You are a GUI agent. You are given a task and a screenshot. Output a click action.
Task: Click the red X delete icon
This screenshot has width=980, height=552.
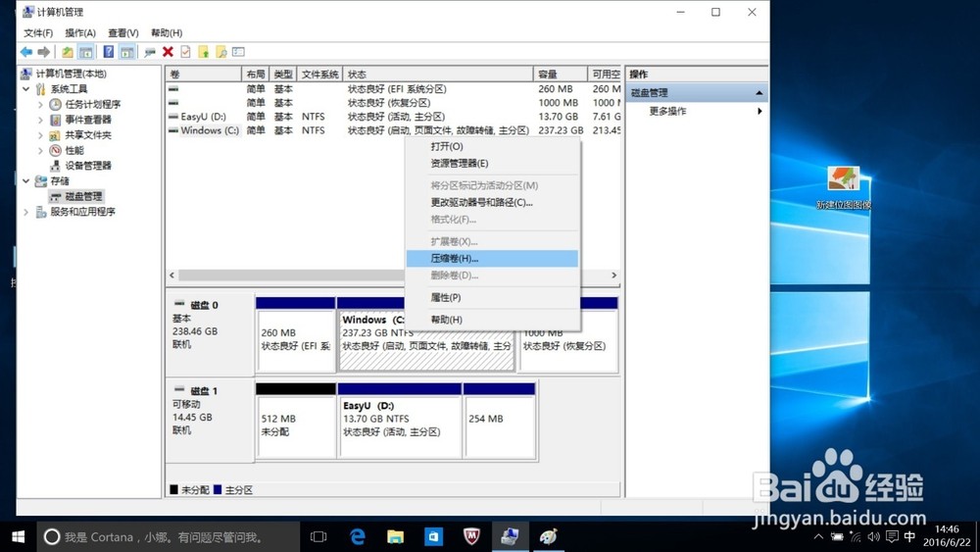pos(168,52)
